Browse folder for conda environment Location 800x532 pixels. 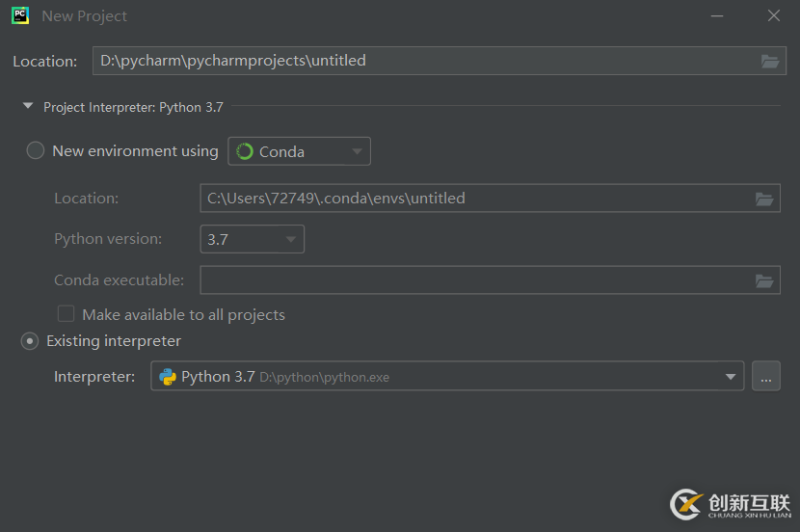tap(764, 199)
